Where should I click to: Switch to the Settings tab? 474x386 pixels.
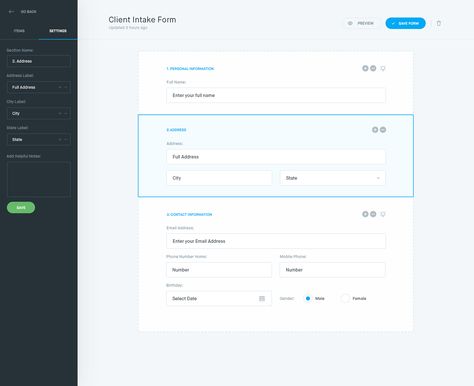point(58,31)
